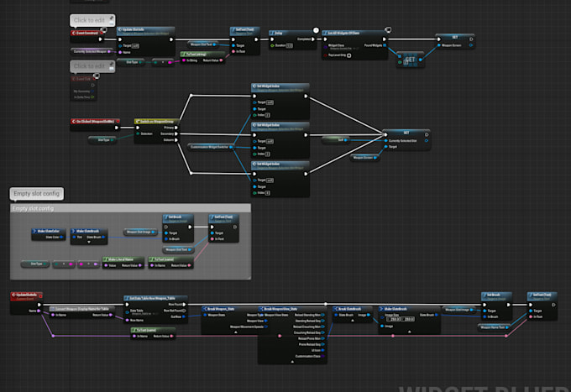Select the topmost Set Widget Index node

pos(280,102)
